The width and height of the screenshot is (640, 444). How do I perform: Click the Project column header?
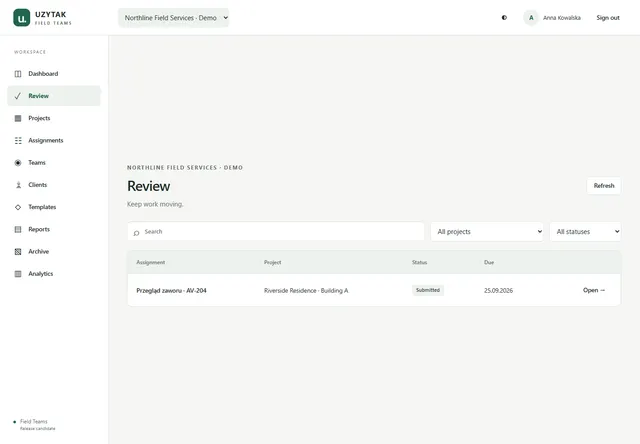273,262
